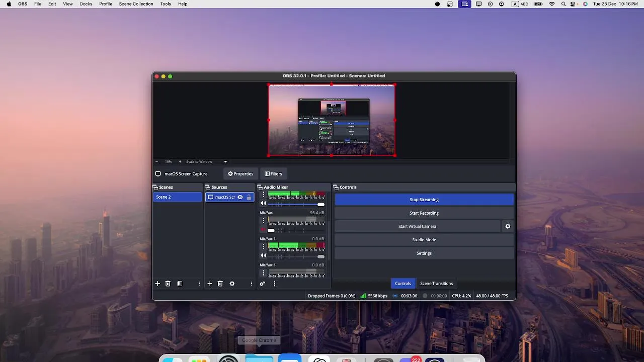Click the preview canvas showing the screen capture

[x=332, y=120]
